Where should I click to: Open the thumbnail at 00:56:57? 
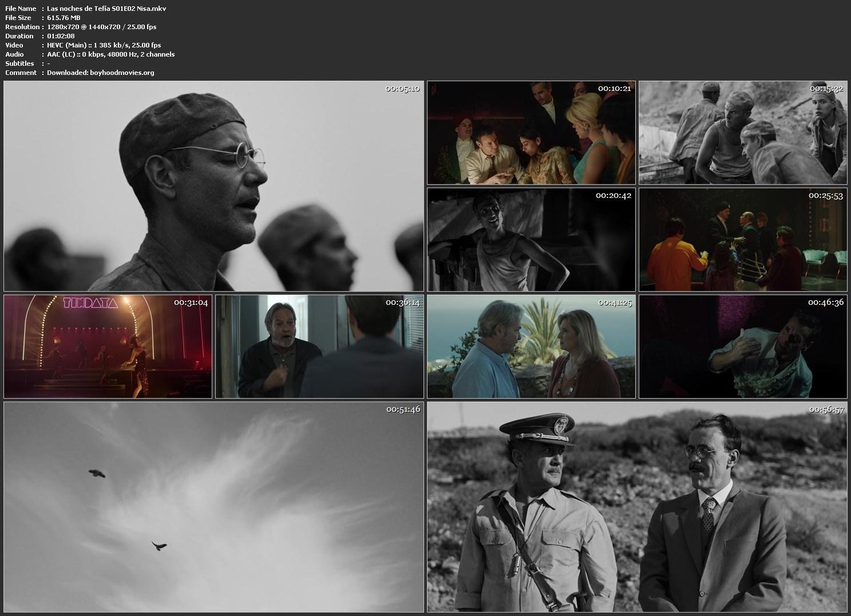pyautogui.click(x=637, y=507)
